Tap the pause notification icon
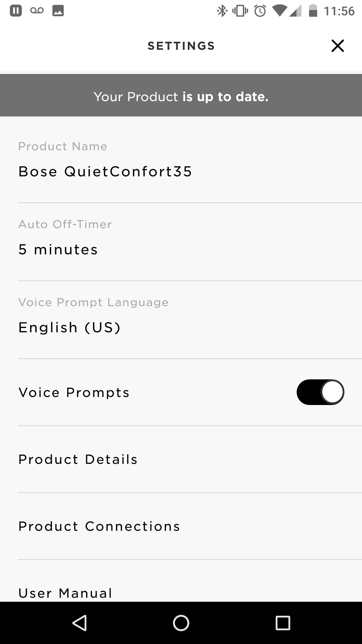Viewport: 362px width, 644px height. 16,11
